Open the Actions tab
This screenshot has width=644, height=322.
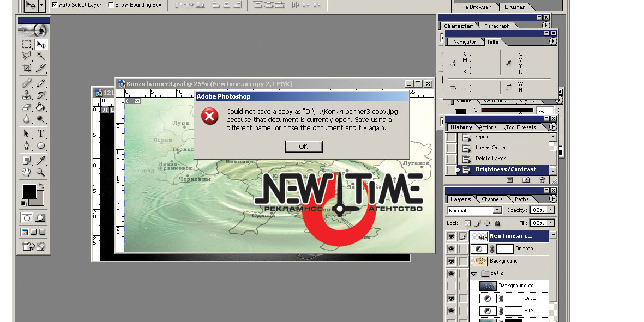click(x=487, y=127)
